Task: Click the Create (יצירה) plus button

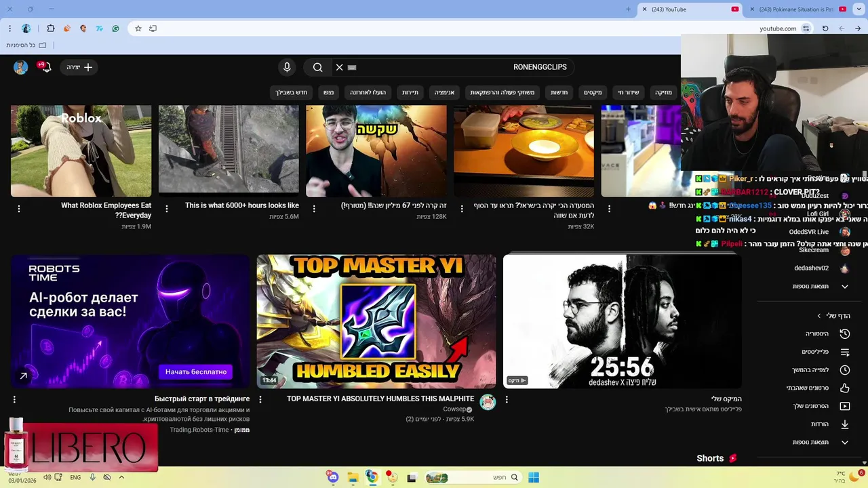Action: (79, 67)
